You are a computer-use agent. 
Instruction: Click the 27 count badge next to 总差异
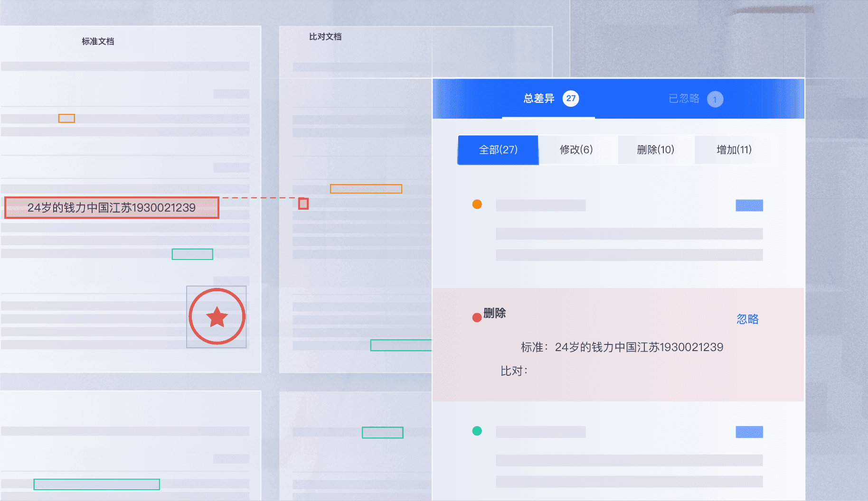pyautogui.click(x=571, y=99)
